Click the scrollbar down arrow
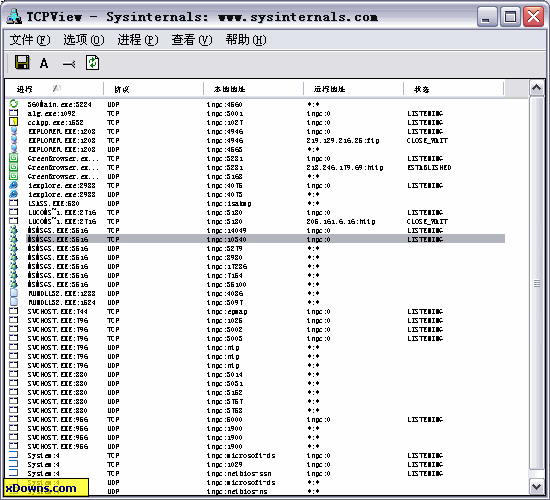 pos(536,487)
